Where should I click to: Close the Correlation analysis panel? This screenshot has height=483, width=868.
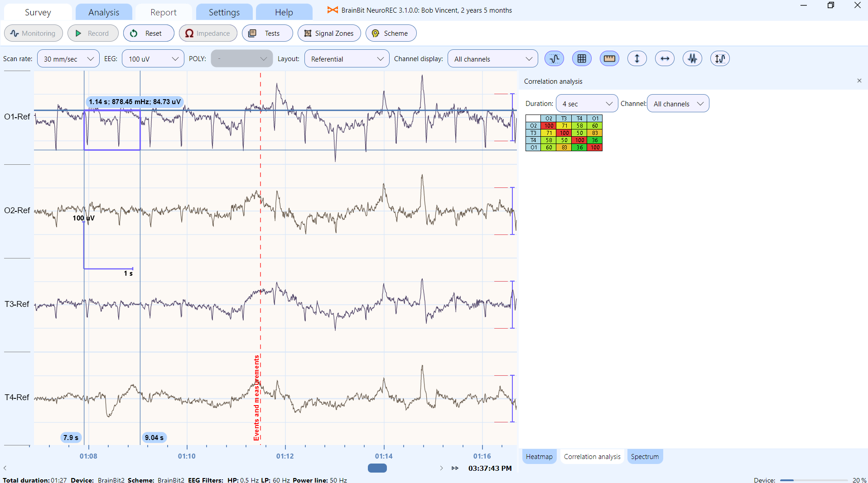(x=859, y=81)
